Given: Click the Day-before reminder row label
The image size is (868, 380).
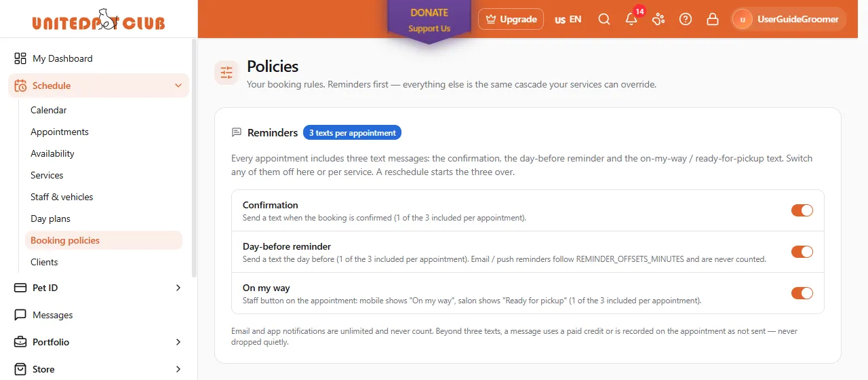Looking at the screenshot, I should (287, 246).
